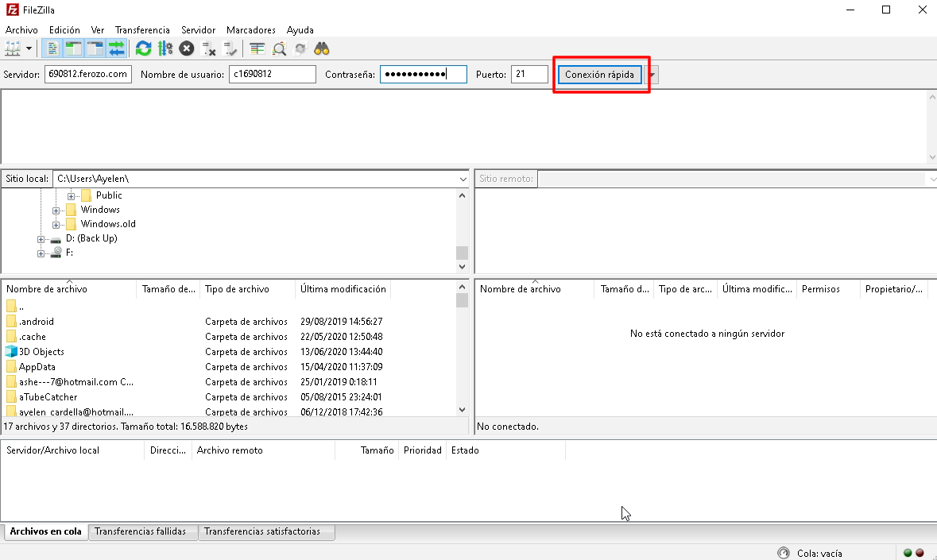Expand the F: drive node
937x560 pixels.
(x=41, y=253)
